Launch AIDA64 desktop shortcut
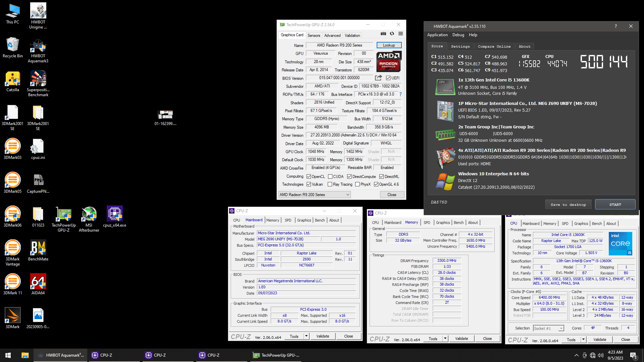Screen dimensions: 644x362 [38, 285]
